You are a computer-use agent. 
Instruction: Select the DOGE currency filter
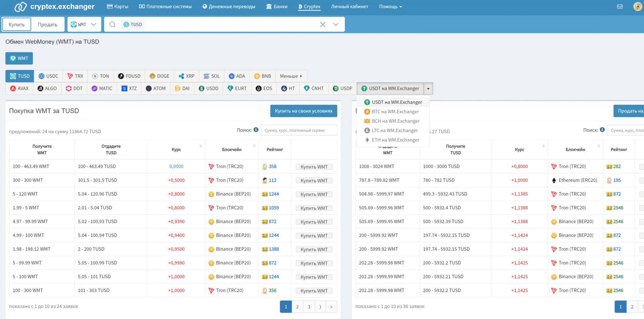tap(159, 76)
